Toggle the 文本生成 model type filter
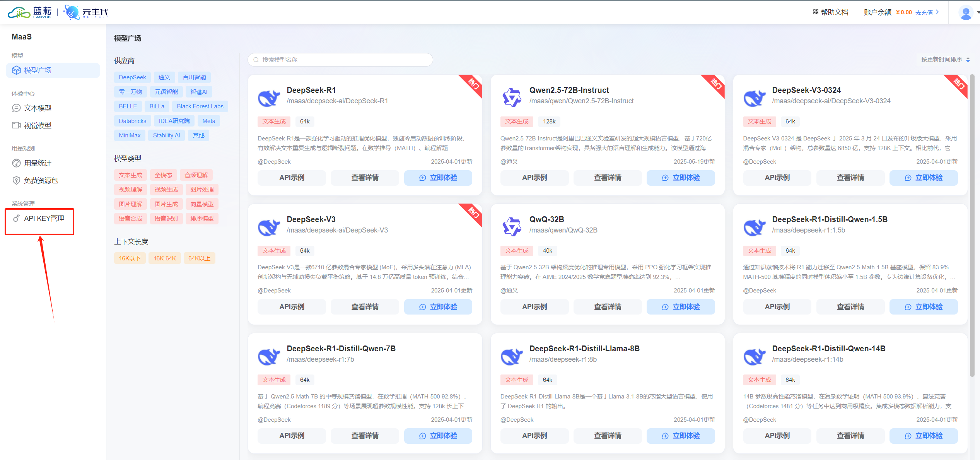This screenshot has width=980, height=460. [130, 175]
